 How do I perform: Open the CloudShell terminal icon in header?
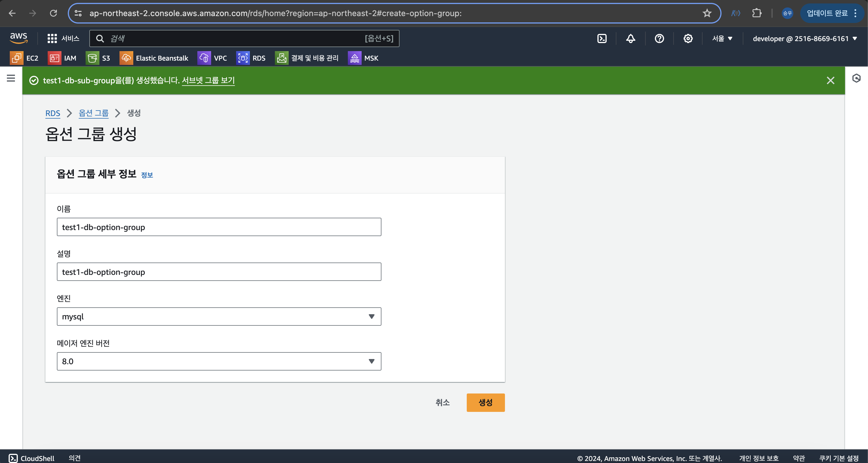pyautogui.click(x=602, y=38)
